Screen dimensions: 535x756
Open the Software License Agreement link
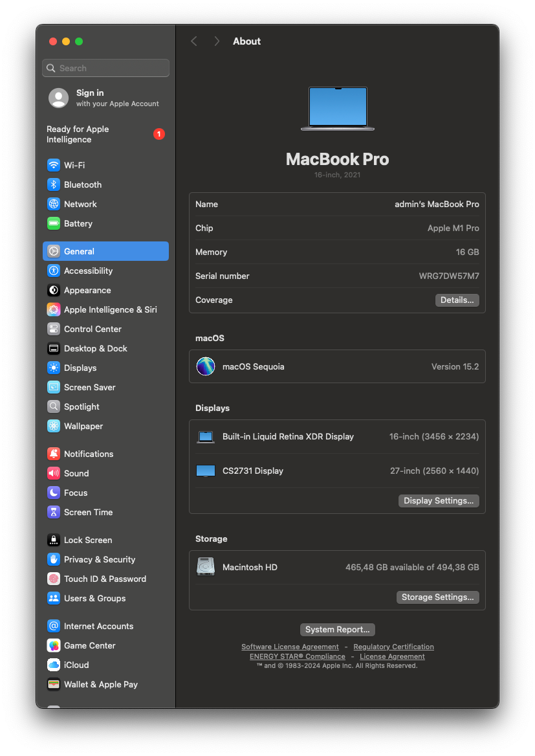tap(290, 646)
